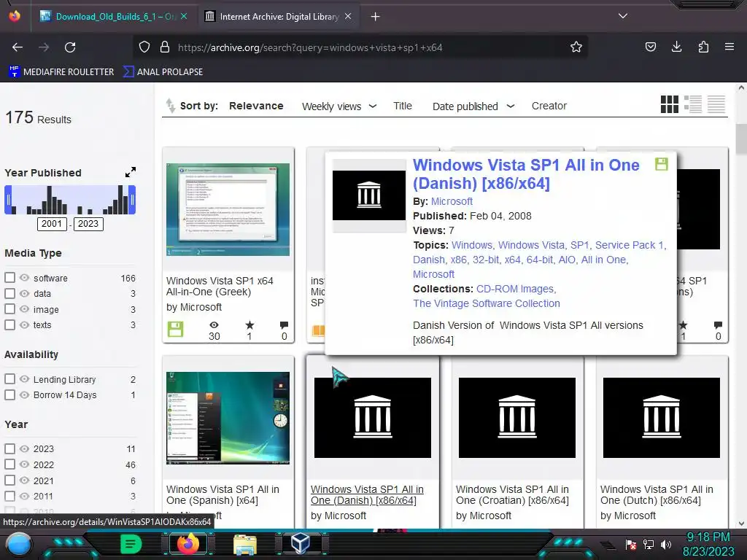Open the Greek Vista SP1 x64 thumbnail
Screen dimensions: 747x560
point(228,209)
